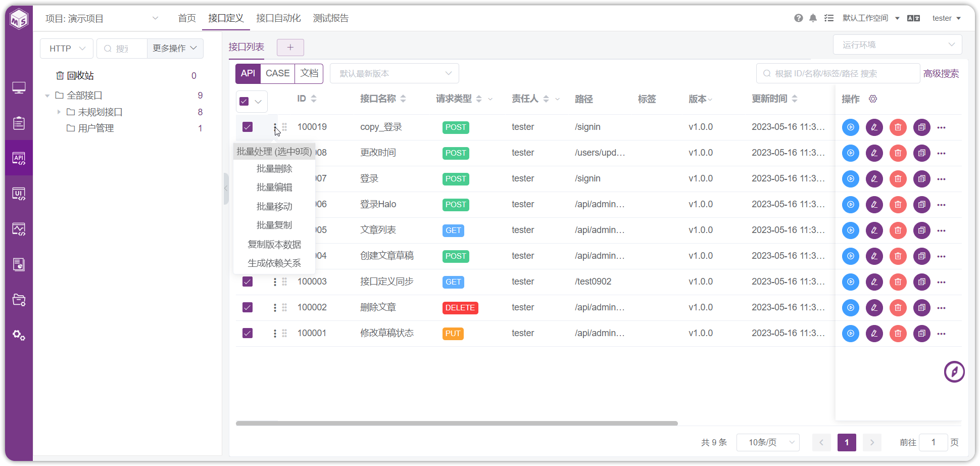Switch to the CASE view
The image size is (980, 466).
point(278,73)
